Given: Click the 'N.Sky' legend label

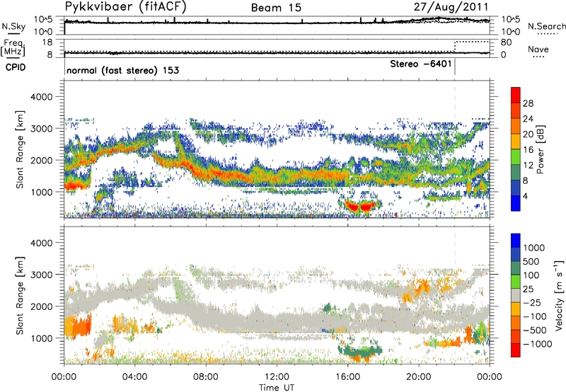Looking at the screenshot, I should tap(13, 26).
